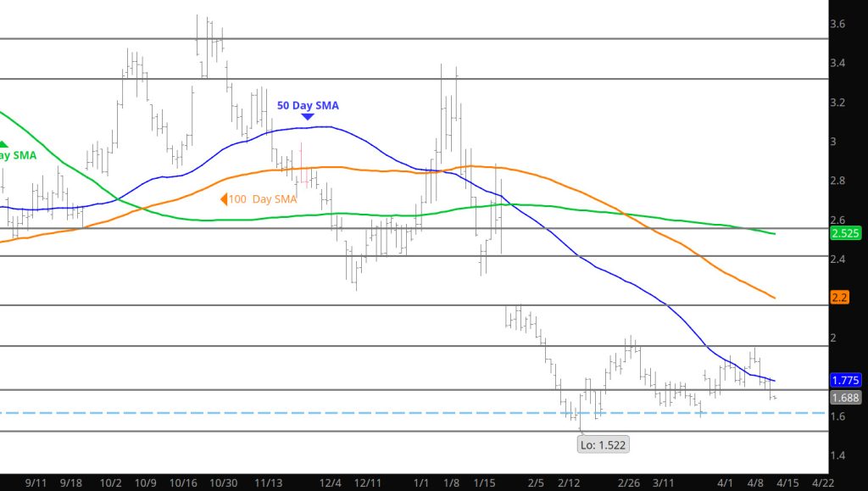
Task: Select the 10/30 date on time axis
Action: 223,482
